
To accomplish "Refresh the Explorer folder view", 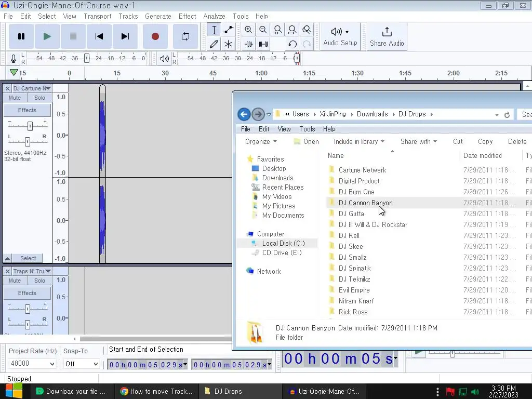I will (x=507, y=115).
